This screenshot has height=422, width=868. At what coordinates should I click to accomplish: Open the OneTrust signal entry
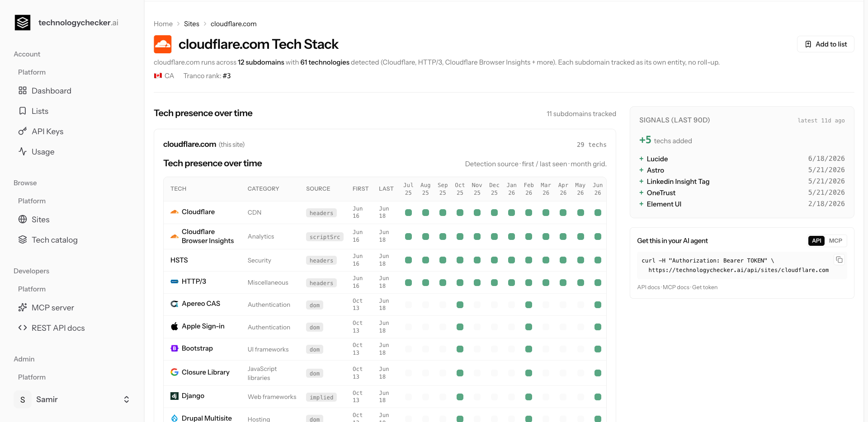click(661, 193)
